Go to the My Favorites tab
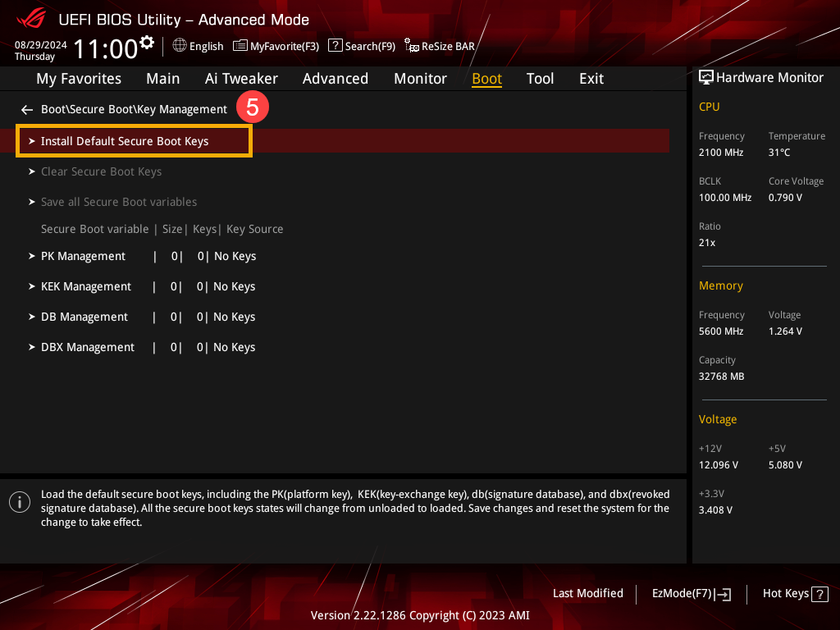The height and width of the screenshot is (630, 840). (79, 79)
